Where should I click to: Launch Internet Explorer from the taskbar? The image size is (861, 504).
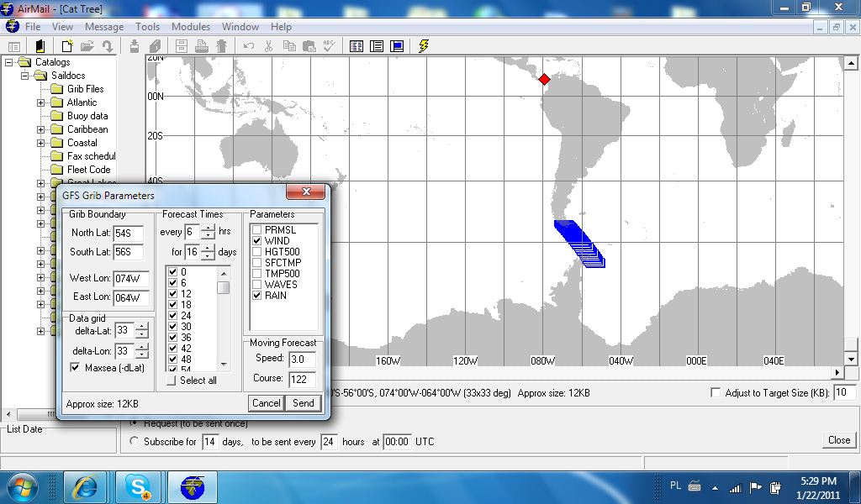pos(85,487)
